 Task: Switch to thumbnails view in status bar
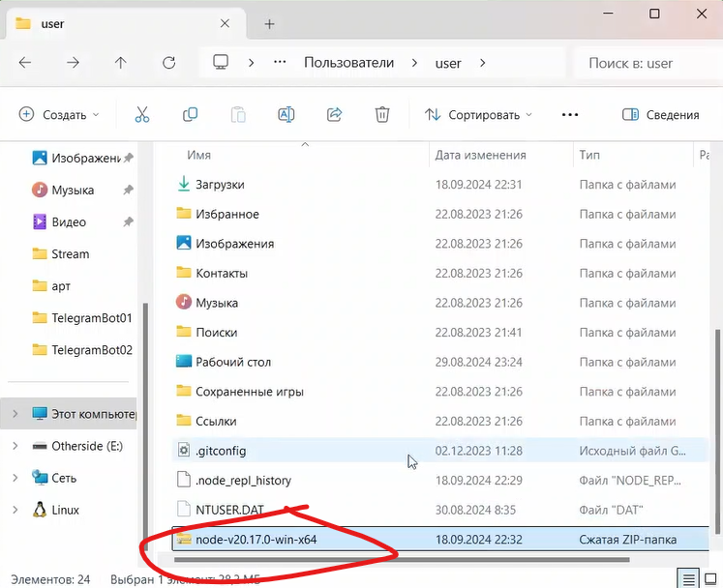click(x=710, y=579)
